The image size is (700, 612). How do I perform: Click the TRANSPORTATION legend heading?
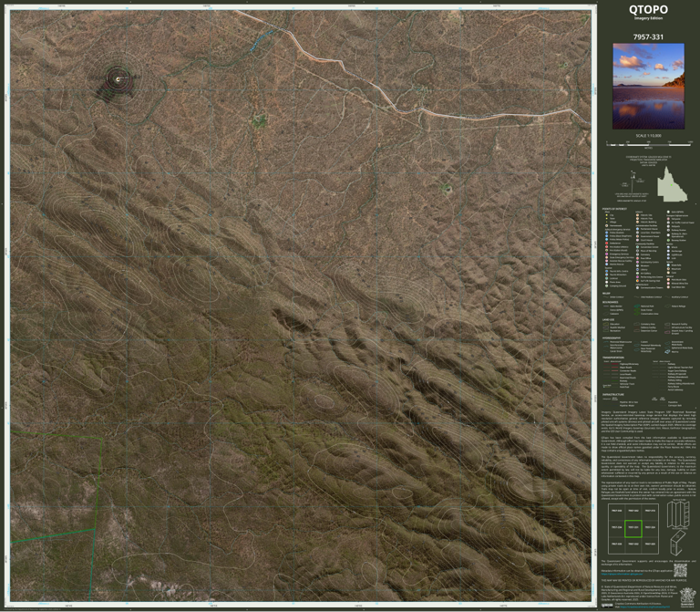[613, 358]
